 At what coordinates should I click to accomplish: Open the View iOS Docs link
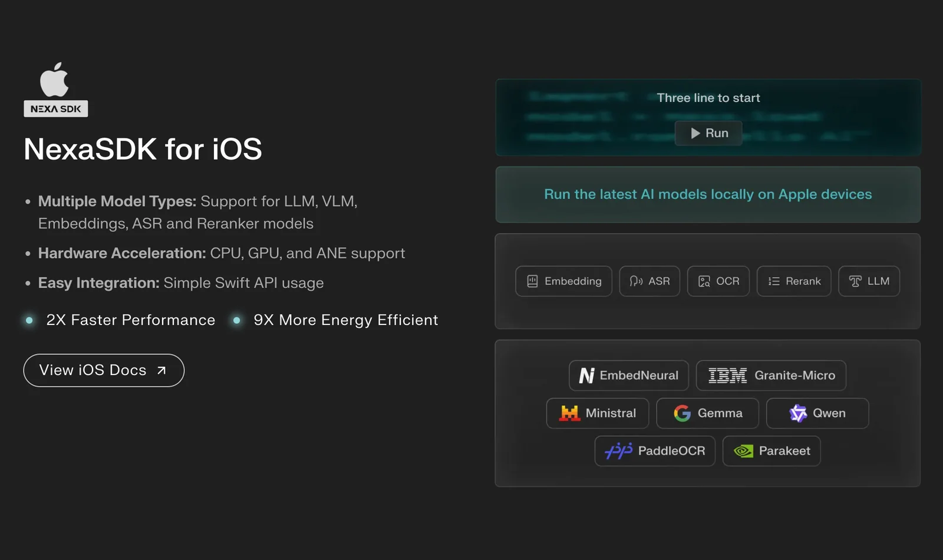click(x=104, y=370)
